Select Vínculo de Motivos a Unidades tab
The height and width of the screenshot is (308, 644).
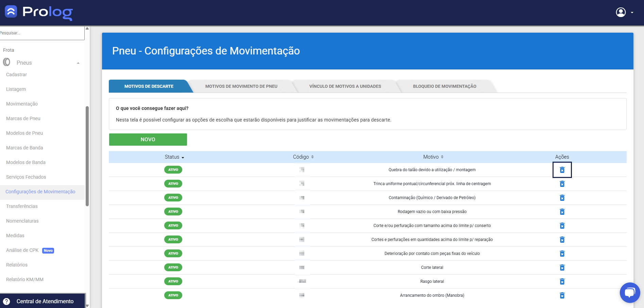pos(345,86)
